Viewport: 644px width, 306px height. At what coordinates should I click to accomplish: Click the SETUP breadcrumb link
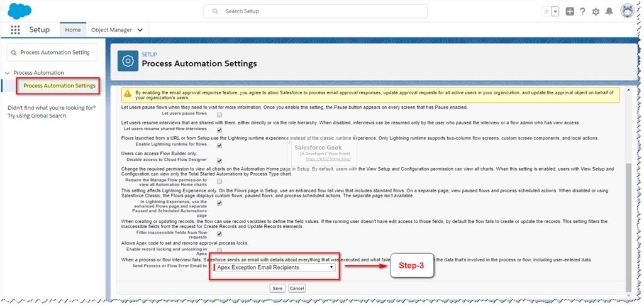150,55
